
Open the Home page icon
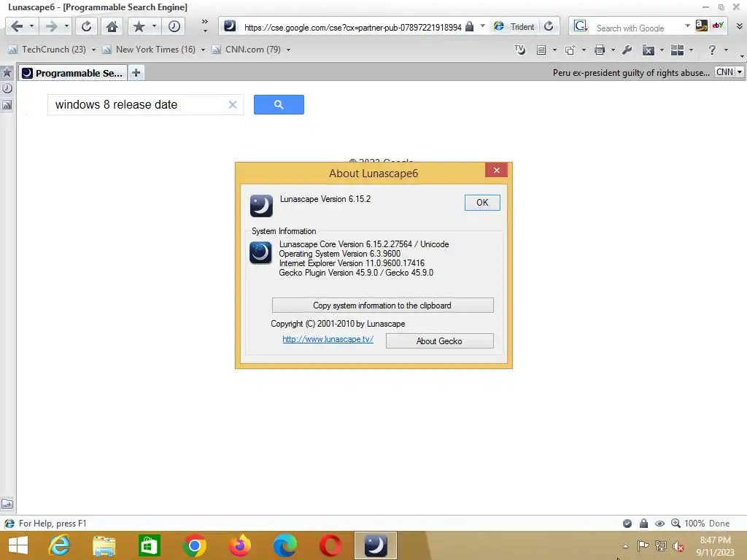pyautogui.click(x=112, y=26)
